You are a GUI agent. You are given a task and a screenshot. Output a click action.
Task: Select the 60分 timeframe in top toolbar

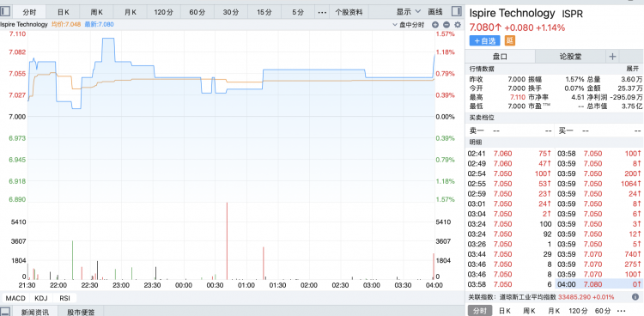point(197,12)
